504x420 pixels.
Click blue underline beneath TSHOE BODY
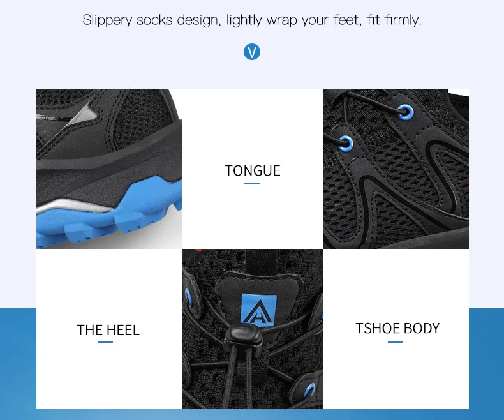pyautogui.click(x=396, y=342)
